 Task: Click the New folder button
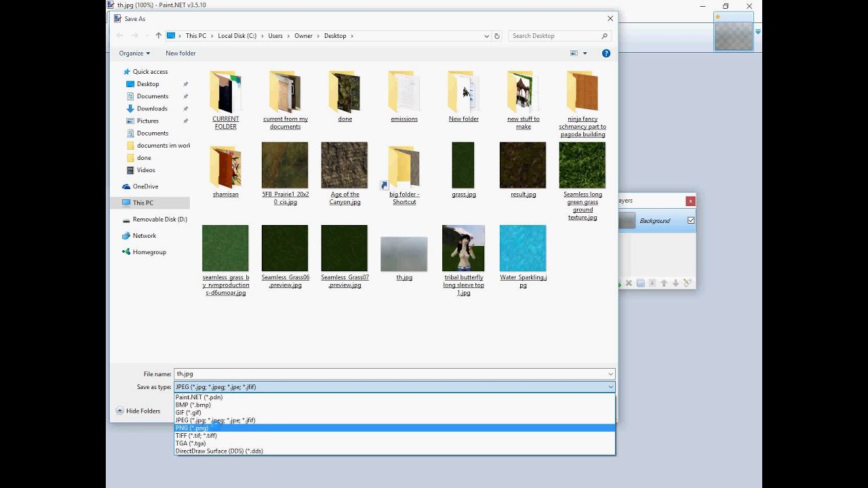pos(180,53)
